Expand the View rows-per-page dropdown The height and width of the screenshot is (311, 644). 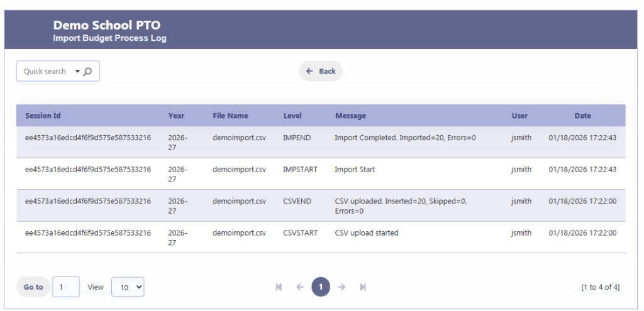click(x=128, y=287)
